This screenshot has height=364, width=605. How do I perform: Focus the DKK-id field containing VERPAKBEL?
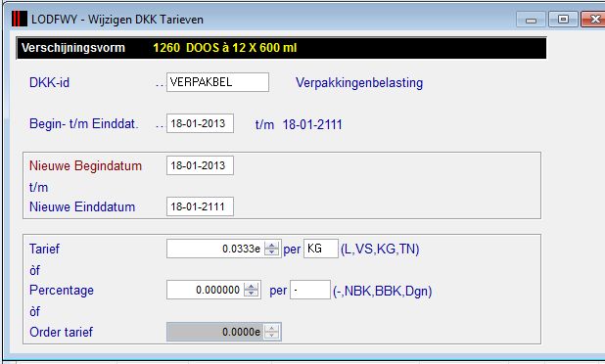[217, 82]
